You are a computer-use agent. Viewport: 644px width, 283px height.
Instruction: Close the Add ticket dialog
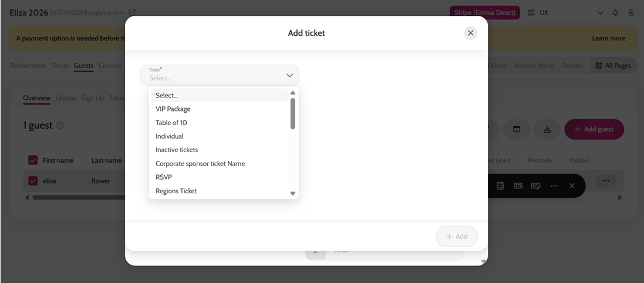click(471, 33)
